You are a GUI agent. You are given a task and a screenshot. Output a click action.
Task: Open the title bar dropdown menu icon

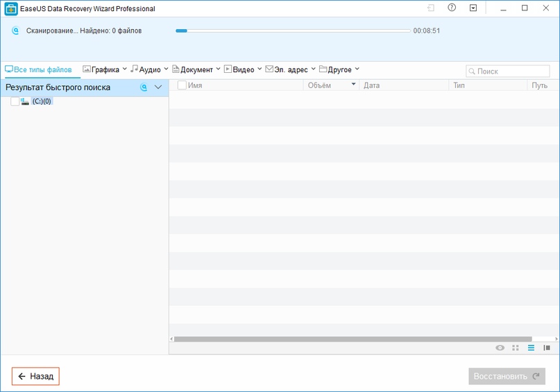pyautogui.click(x=473, y=8)
